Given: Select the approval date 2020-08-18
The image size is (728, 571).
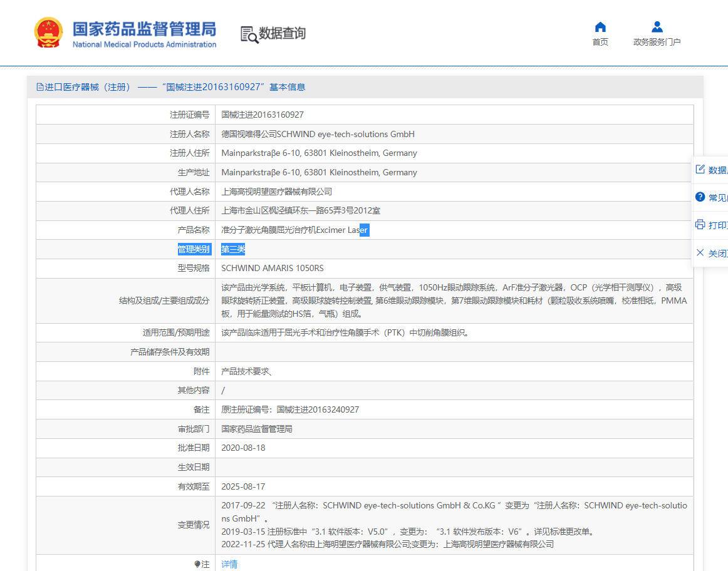Looking at the screenshot, I should 243,448.
